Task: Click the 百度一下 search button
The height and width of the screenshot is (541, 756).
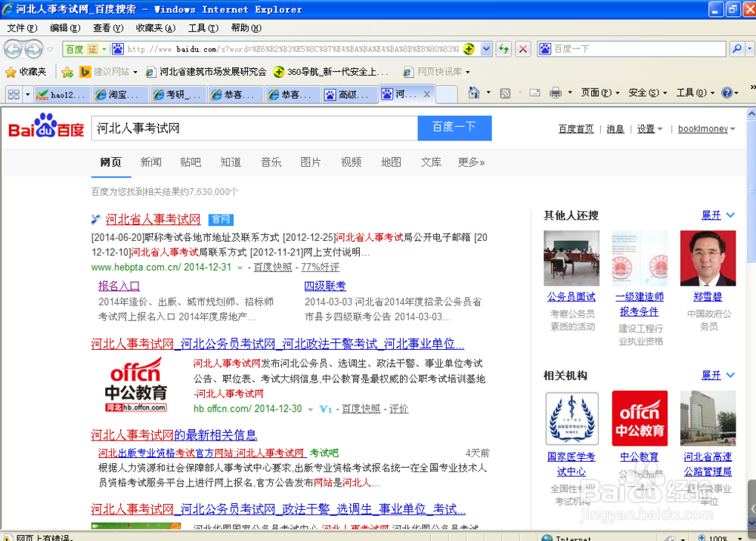Action: pyautogui.click(x=454, y=128)
